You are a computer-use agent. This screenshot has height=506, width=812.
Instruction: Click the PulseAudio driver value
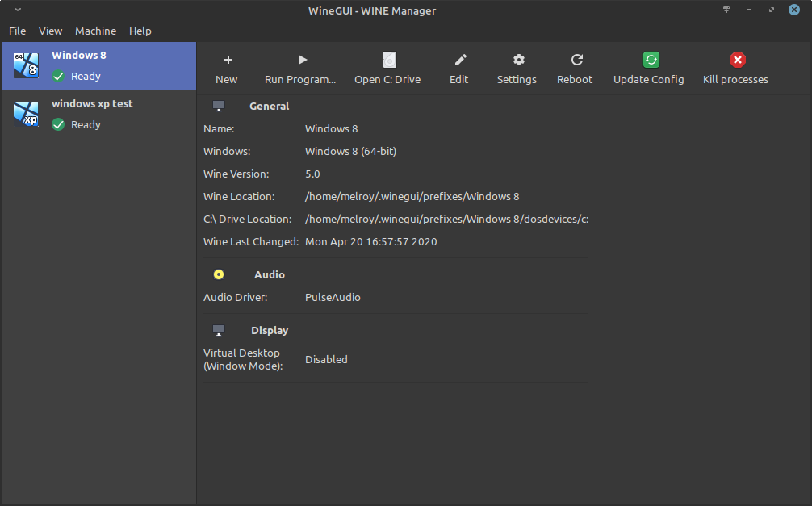point(333,298)
